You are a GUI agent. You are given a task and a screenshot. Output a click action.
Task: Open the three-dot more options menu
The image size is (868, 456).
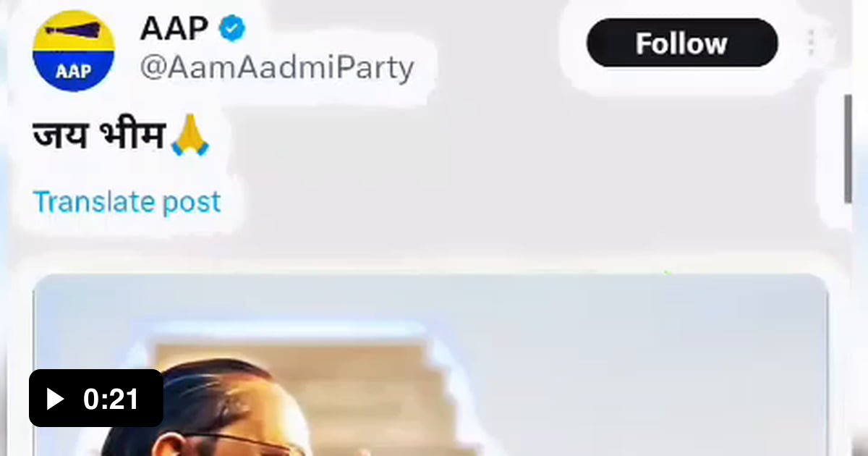[x=811, y=43]
